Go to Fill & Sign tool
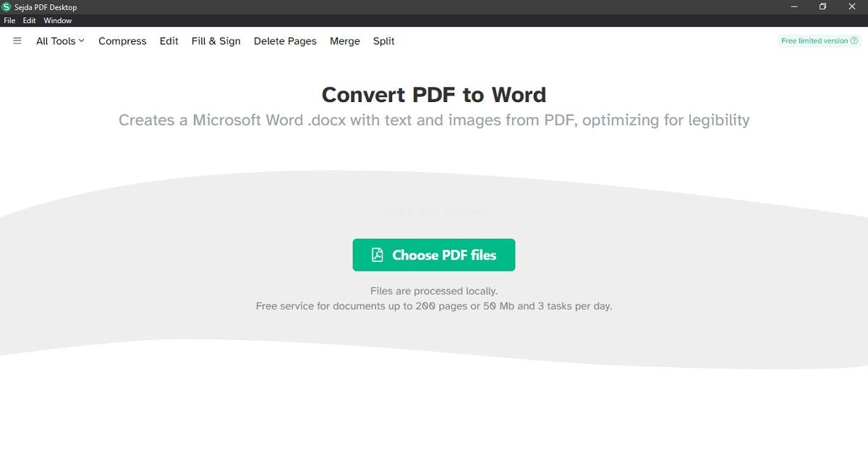Image resolution: width=868 pixels, height=456 pixels. 216,41
